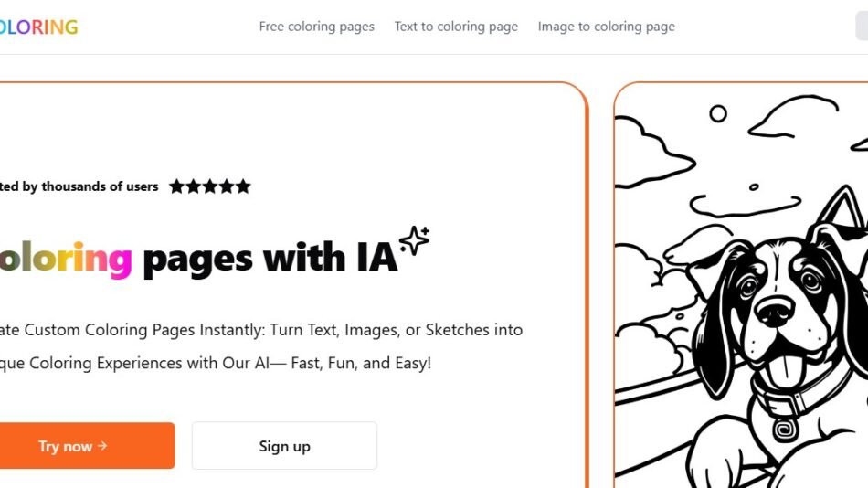This screenshot has width=868, height=488.
Task: Click the first rating star
Action: 176,186
